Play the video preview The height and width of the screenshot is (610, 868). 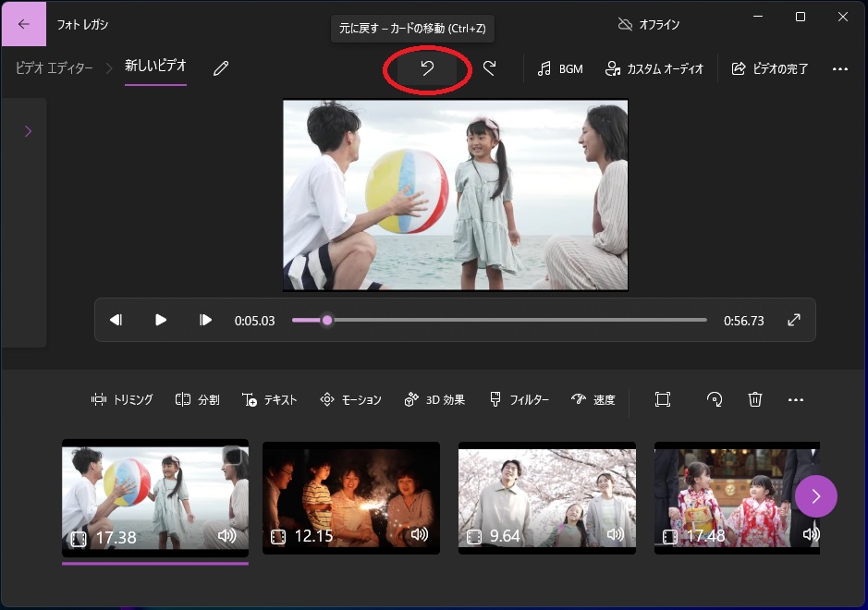(161, 320)
